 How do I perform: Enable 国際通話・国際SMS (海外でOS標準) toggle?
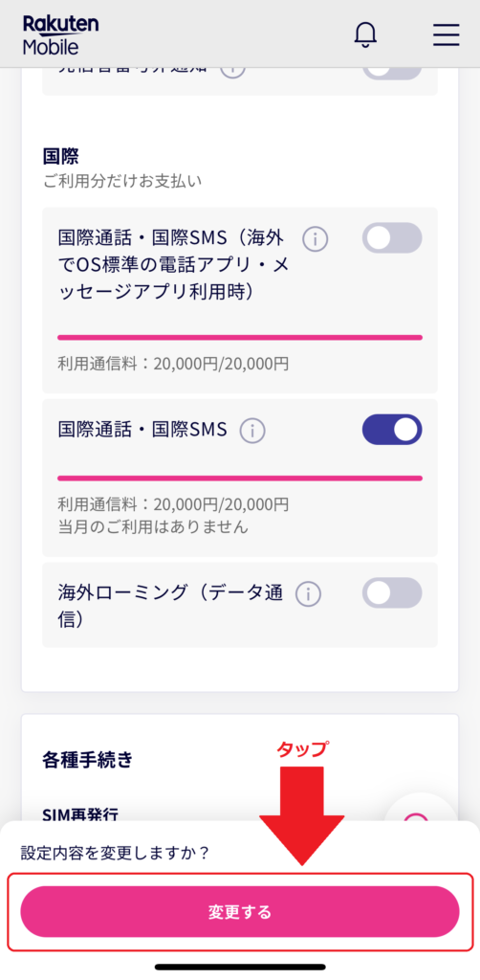[x=392, y=238]
